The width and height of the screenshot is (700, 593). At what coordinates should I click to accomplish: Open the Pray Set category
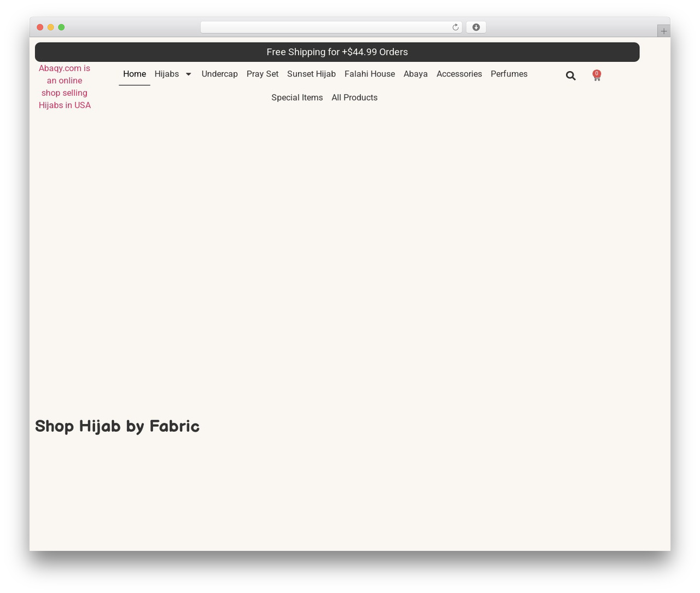(262, 74)
